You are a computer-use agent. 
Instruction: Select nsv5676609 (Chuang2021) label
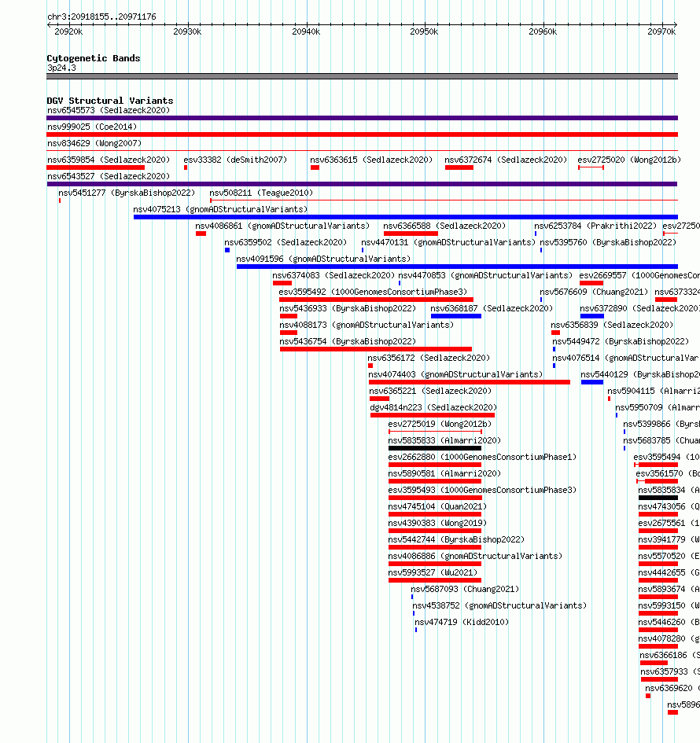coord(595,292)
